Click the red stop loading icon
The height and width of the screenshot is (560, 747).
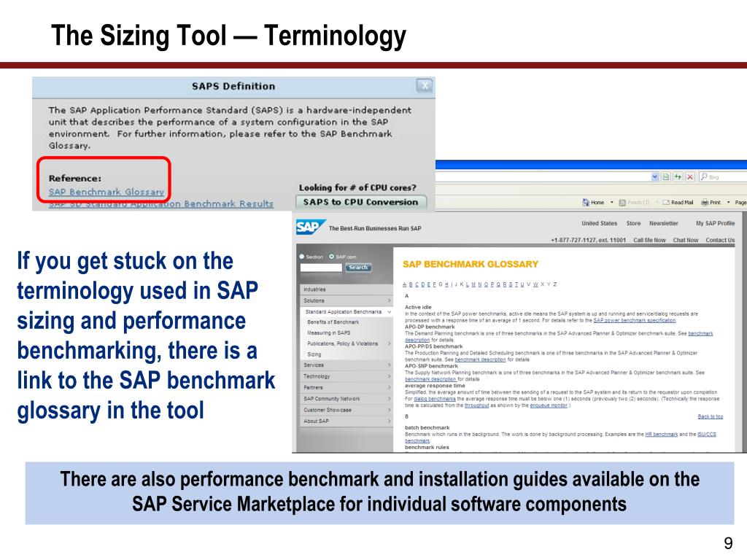click(x=690, y=176)
